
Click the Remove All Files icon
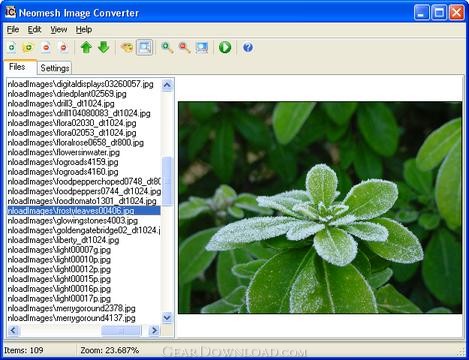coord(63,48)
